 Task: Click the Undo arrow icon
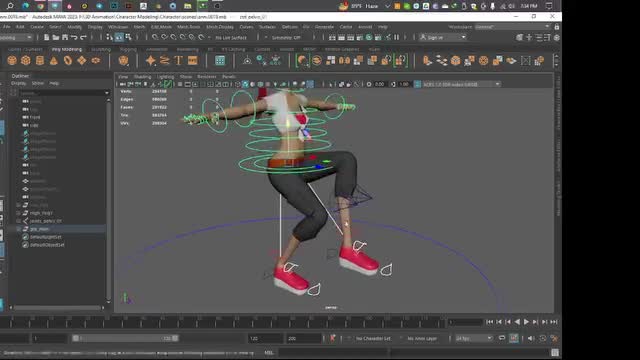(74, 38)
